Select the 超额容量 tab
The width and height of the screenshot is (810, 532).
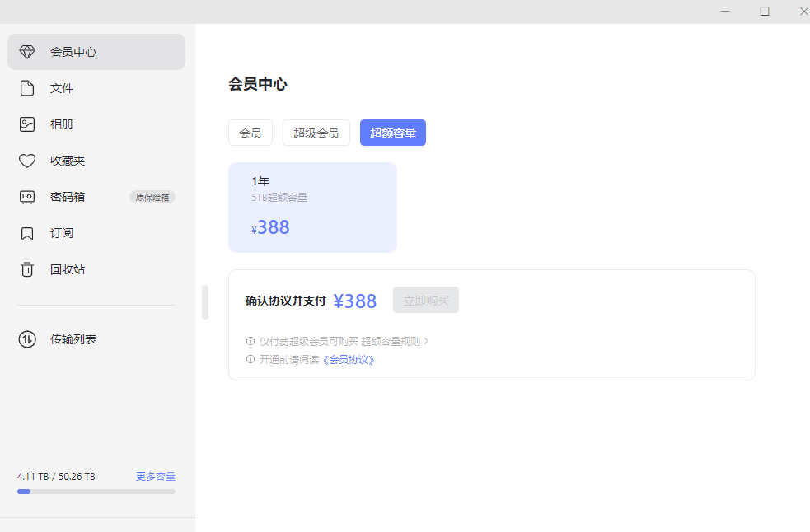point(392,133)
